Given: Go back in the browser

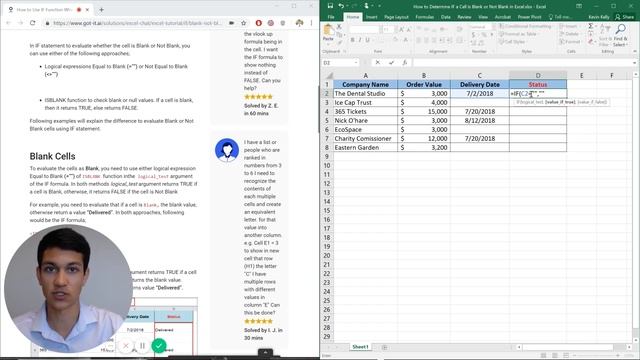Looking at the screenshot, I should coord(8,23).
